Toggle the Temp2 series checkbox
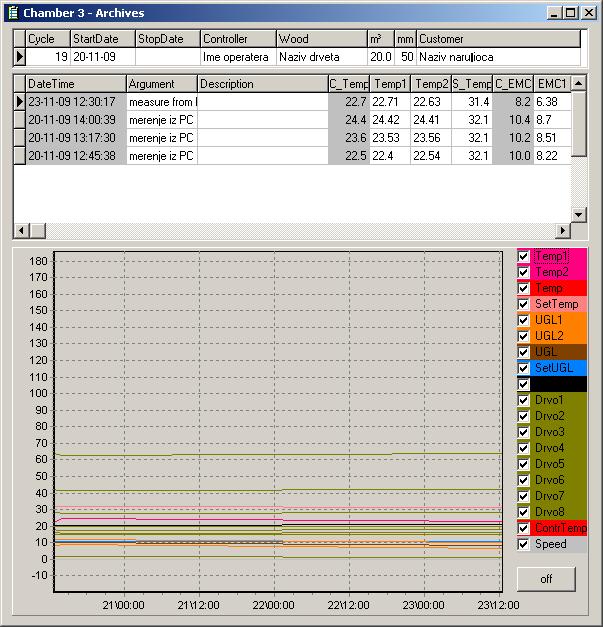The width and height of the screenshot is (603, 627). click(523, 272)
